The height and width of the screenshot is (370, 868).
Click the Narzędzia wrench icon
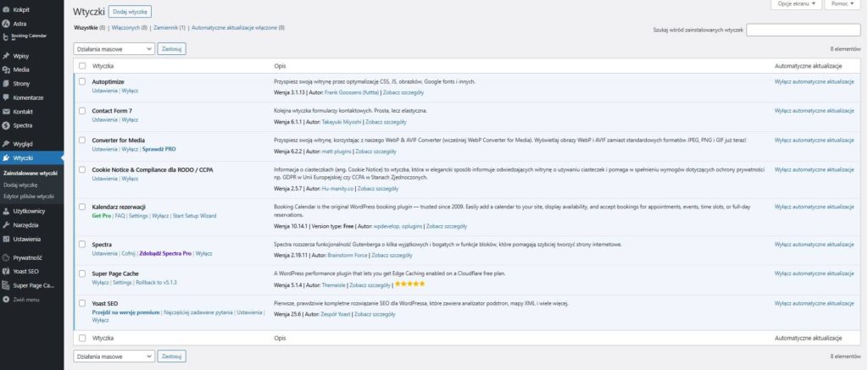coord(6,225)
